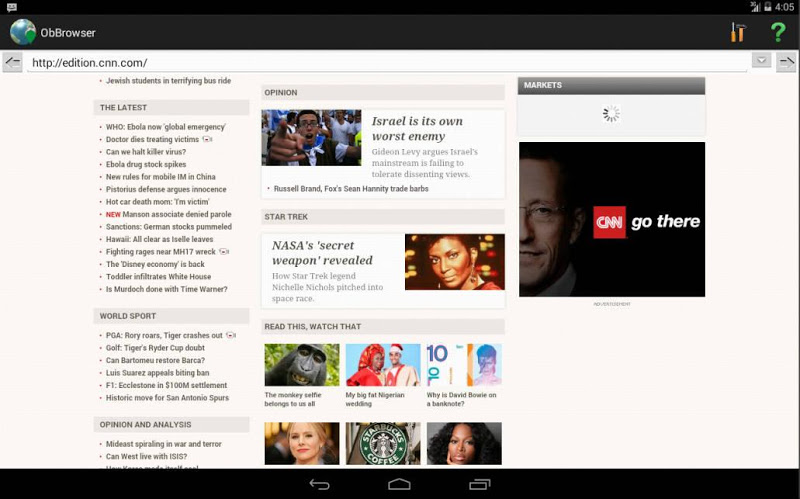Open 'Hot car death mom: I'm victim'
Viewport: 800px width, 499px height.
click(158, 202)
